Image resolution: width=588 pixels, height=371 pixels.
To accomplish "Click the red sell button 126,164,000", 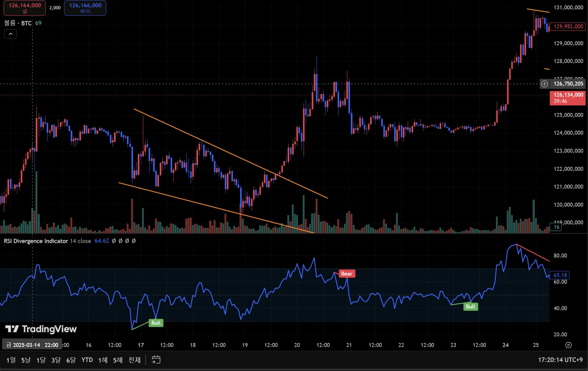I will pos(25,8).
